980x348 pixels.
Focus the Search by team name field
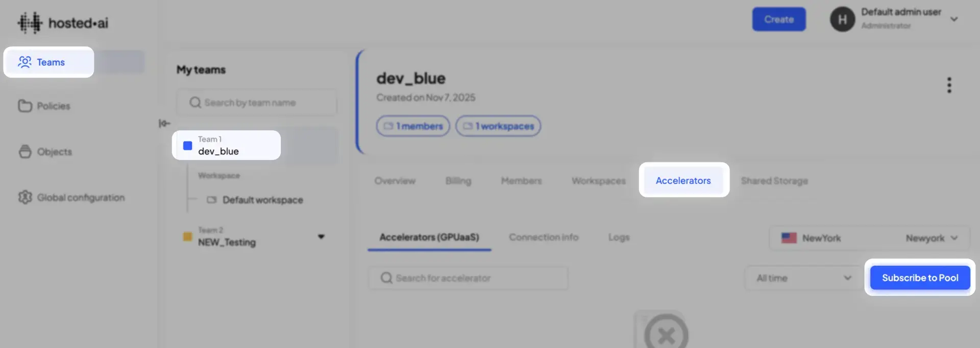(257, 102)
